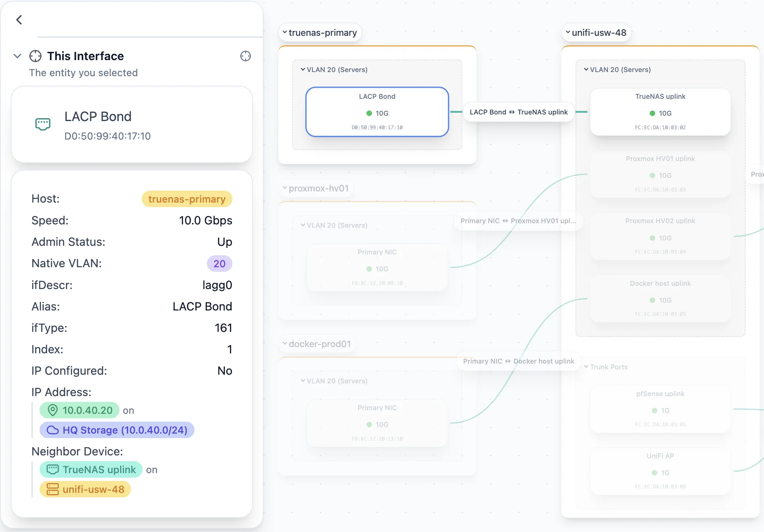This screenshot has width=764, height=532.
Task: Click the Primary NIC ↔ Proxmox HV01 link label
Action: (x=518, y=221)
